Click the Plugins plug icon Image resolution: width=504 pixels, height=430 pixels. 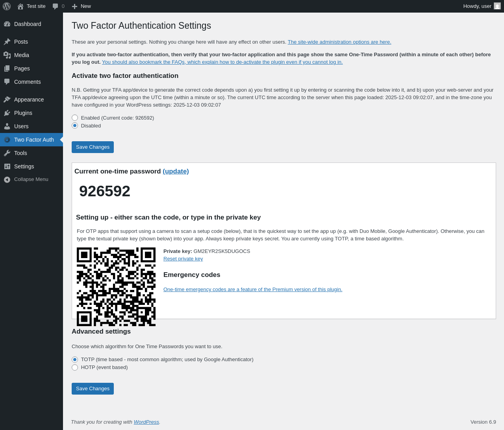coord(7,113)
